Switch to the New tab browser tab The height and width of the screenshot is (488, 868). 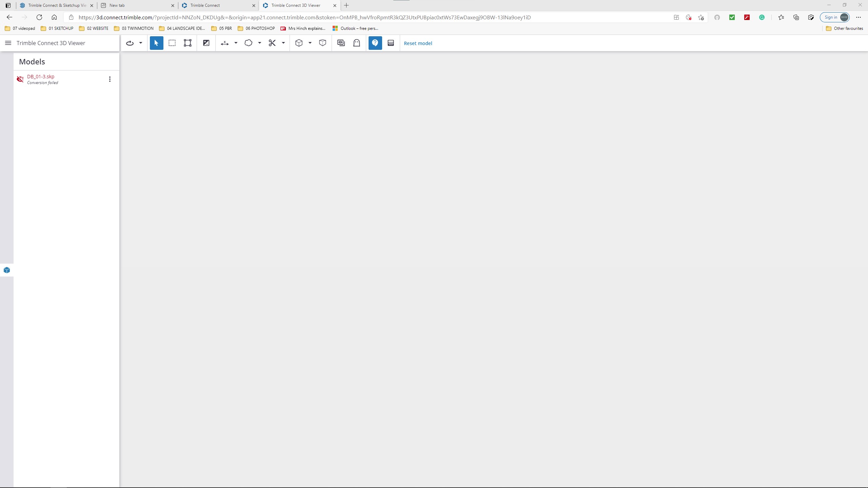pos(137,5)
